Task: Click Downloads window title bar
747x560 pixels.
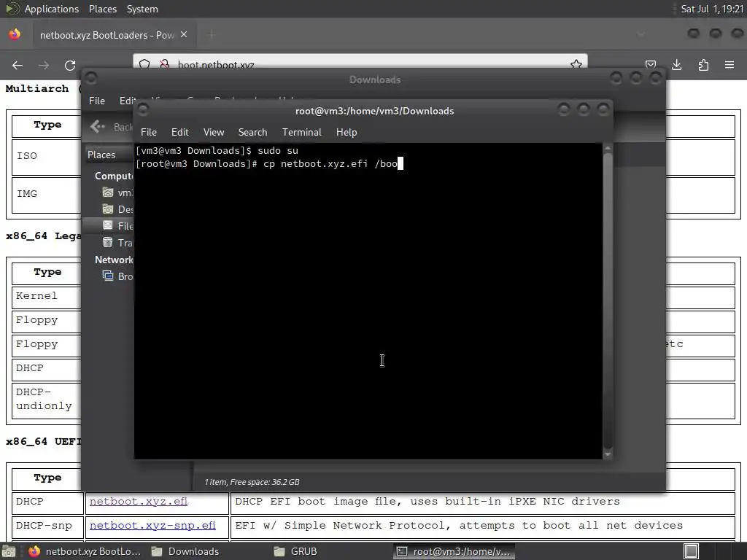Action: [374, 79]
